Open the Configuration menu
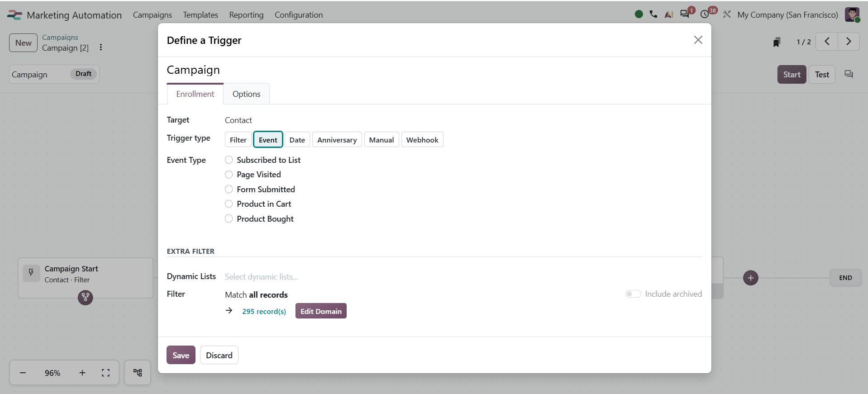 tap(299, 15)
